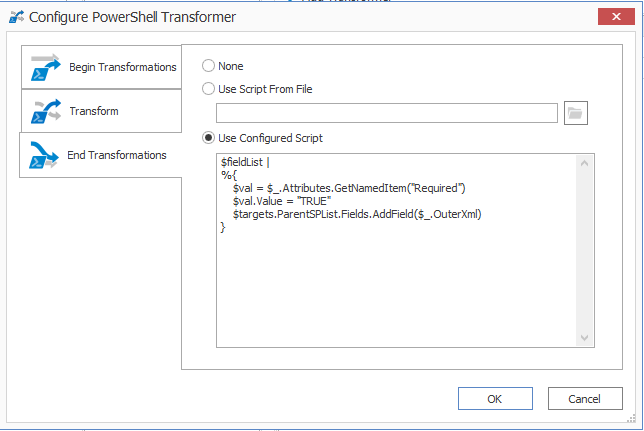Click the script editor scroll up arrow
Viewport: 644px width, 431px height.
coord(584,163)
